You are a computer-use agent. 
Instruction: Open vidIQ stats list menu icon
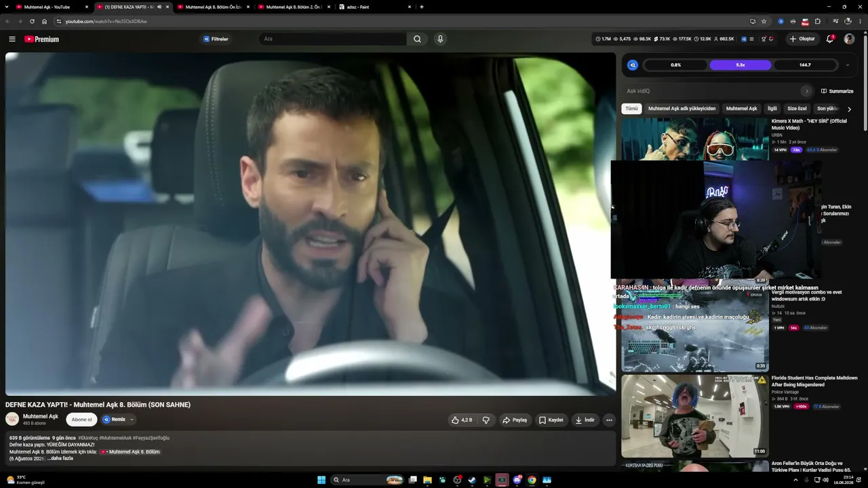pyautogui.click(x=751, y=39)
